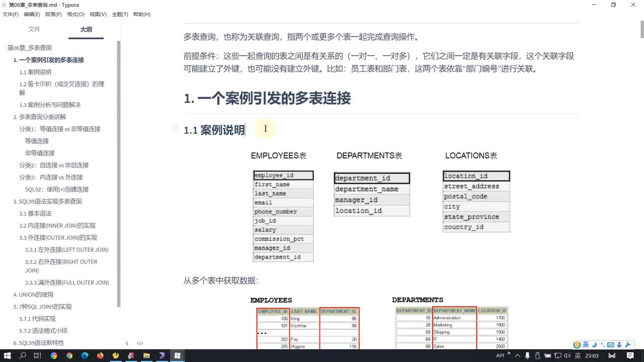Go to outline item 非等值连接

pos(40,153)
